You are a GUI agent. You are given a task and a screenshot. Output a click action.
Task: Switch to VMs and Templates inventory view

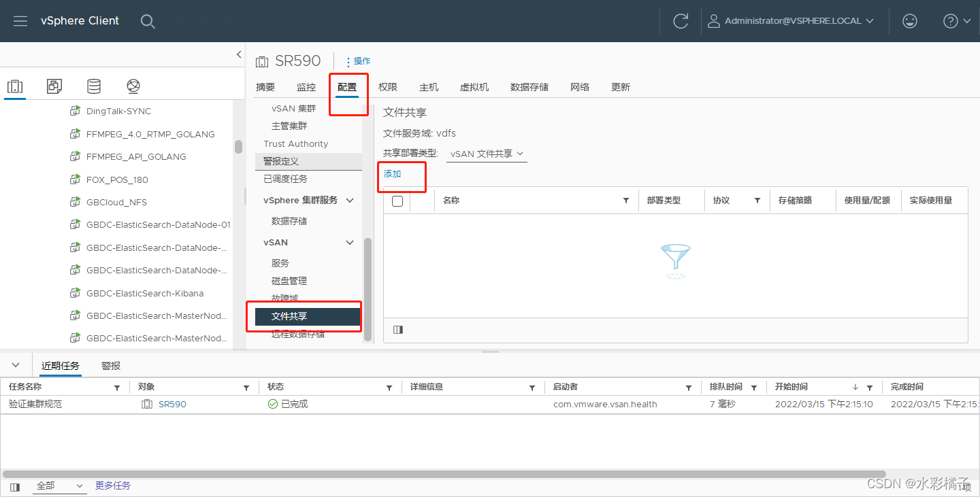point(54,86)
